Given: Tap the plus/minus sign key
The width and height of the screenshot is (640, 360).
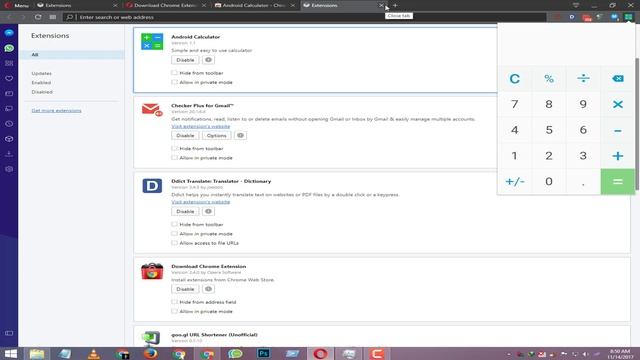Looking at the screenshot, I should (x=515, y=182).
